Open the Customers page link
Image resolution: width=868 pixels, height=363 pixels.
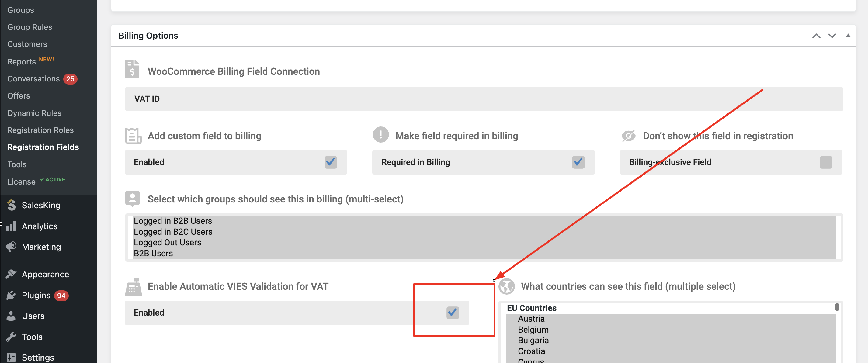tap(27, 44)
